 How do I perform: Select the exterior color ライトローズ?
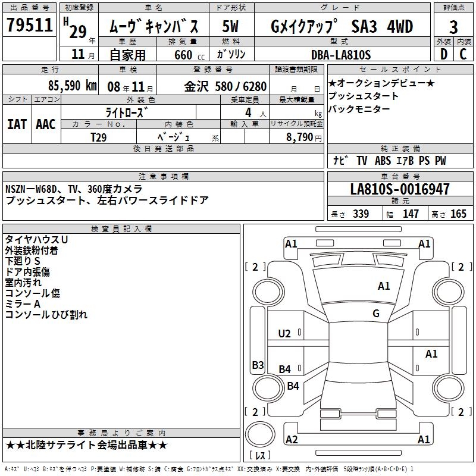click(x=127, y=112)
